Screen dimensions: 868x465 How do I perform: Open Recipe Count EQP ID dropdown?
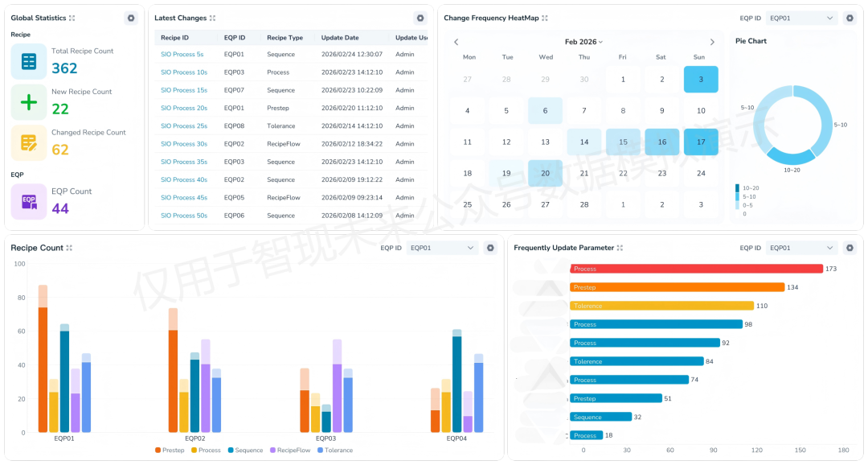coord(442,248)
